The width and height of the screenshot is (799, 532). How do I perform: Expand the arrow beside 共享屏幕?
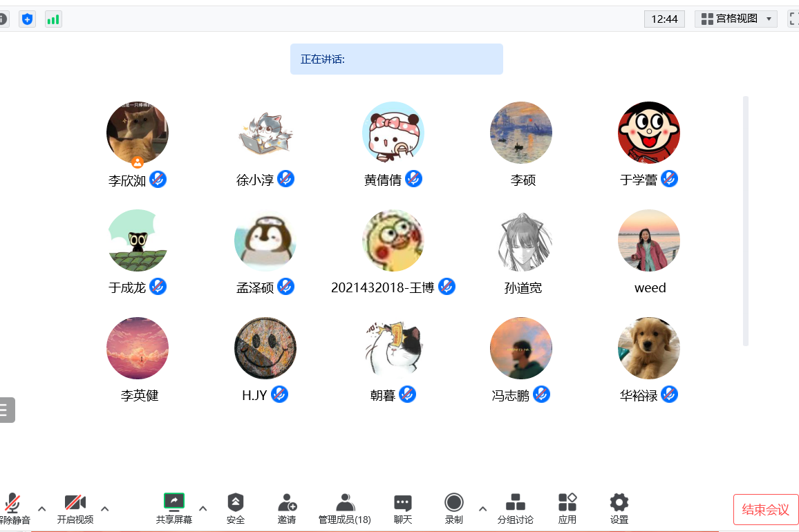pyautogui.click(x=203, y=509)
